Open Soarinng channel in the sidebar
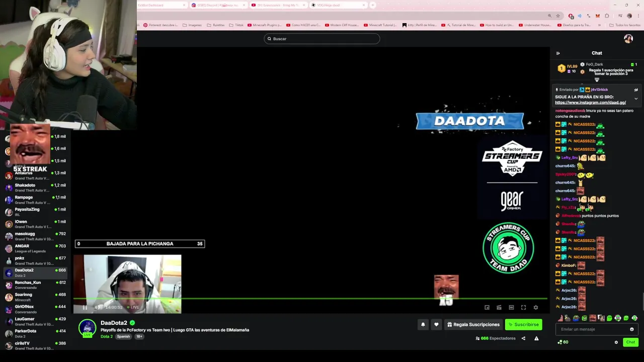Viewport: 644px width, 362px height. click(35, 297)
